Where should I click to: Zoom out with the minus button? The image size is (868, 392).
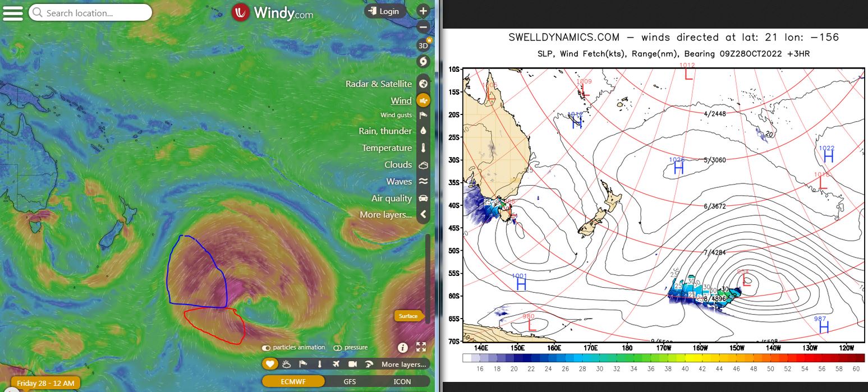click(x=424, y=27)
